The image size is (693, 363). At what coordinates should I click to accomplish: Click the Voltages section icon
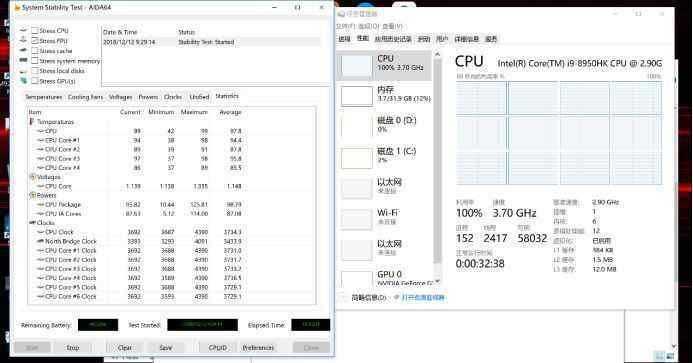(32, 177)
